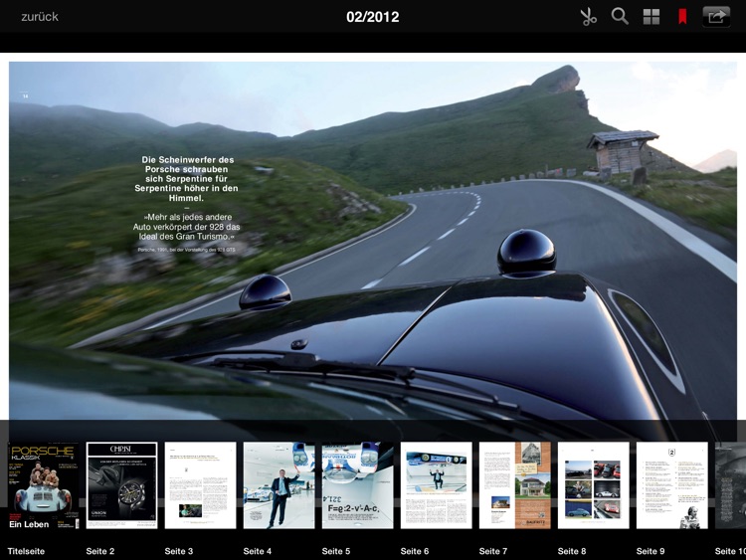This screenshot has width=746, height=560.
Task: Click the Scheinwerfer des Porsche headline text
Action: coord(187,178)
